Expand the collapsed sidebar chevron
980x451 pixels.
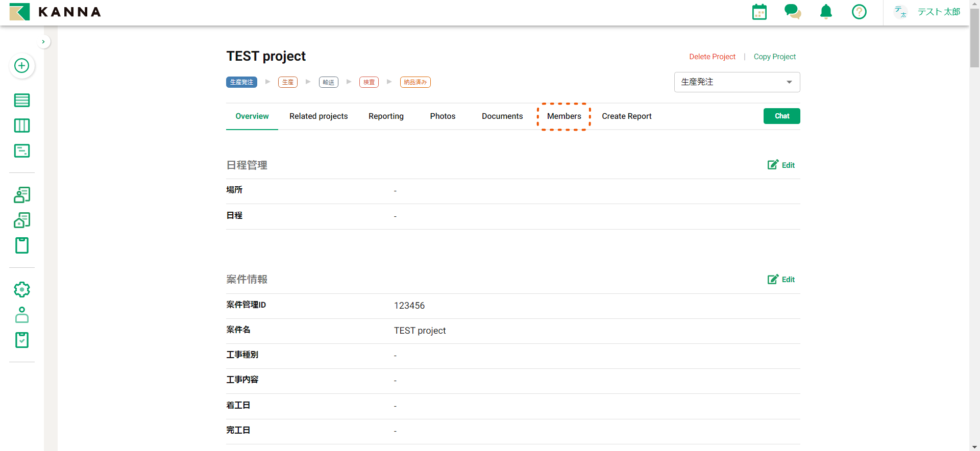coord(43,42)
